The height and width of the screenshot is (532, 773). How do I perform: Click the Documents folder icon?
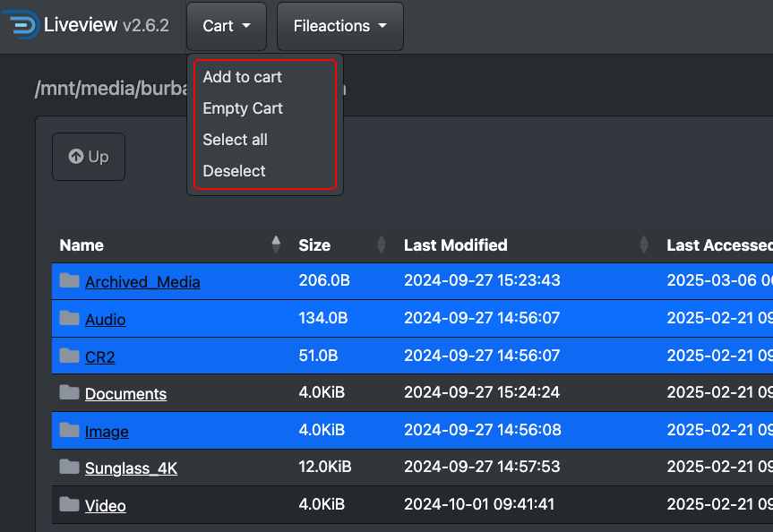[x=70, y=393]
